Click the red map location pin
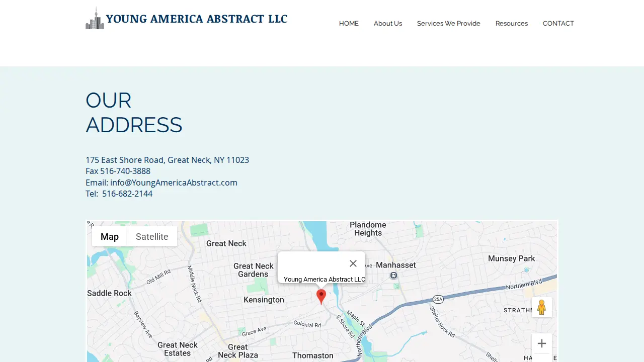Screen dimensions: 644x362 click(x=321, y=297)
